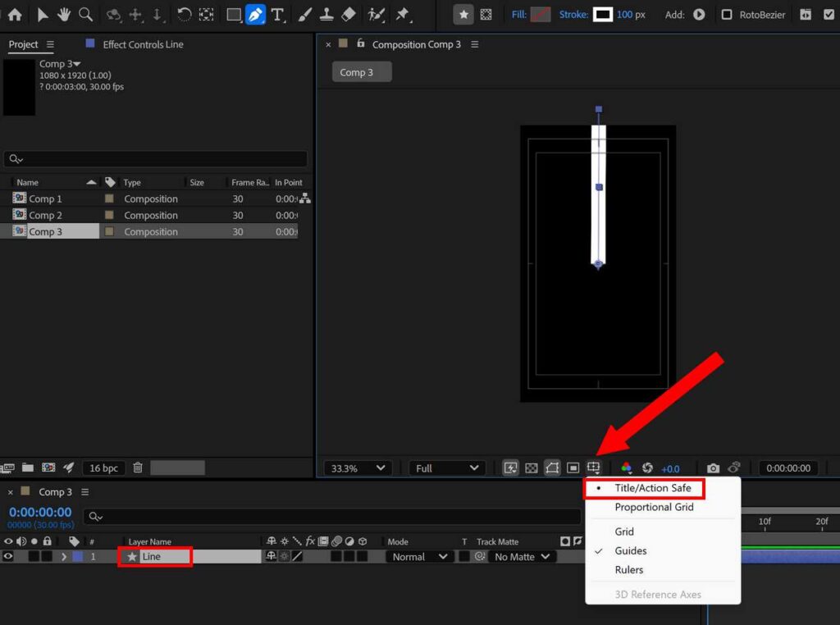The width and height of the screenshot is (840, 625).
Task: Open grid and guide options button
Action: [x=594, y=468]
